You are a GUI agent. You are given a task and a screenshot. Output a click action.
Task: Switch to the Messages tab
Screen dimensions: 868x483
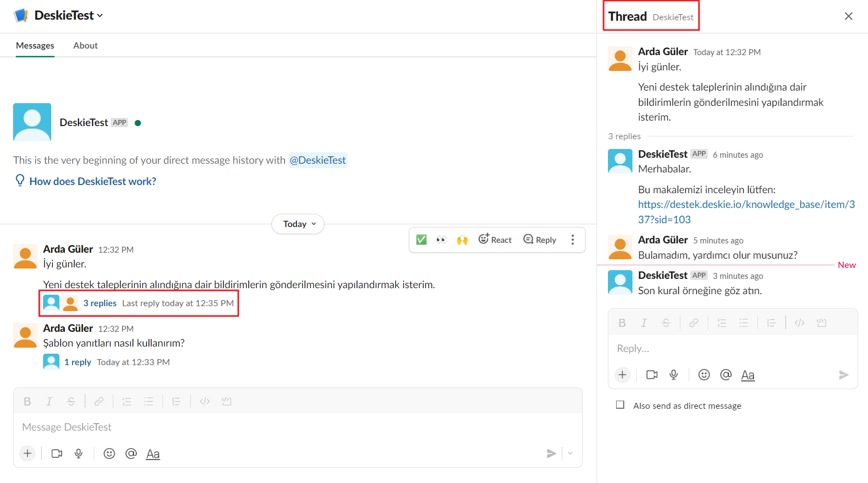tap(35, 45)
